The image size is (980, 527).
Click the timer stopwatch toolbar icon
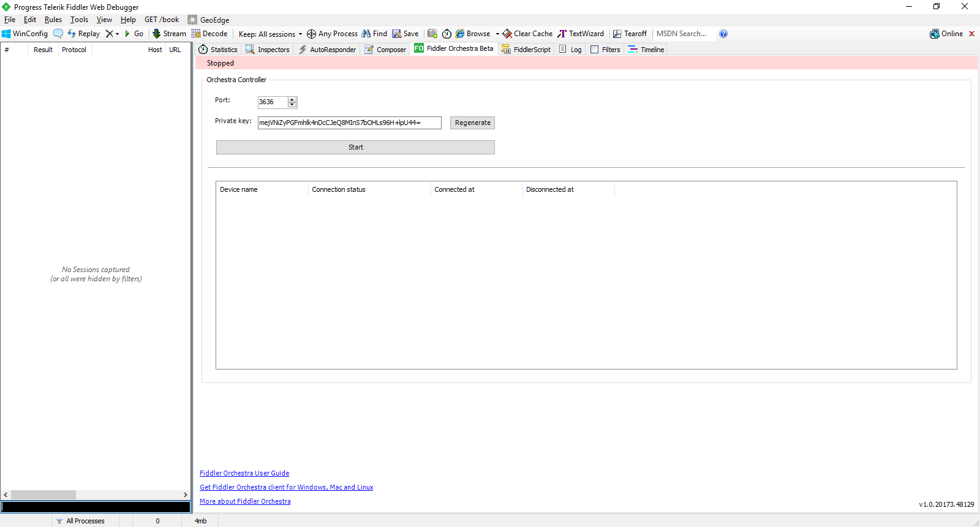[x=447, y=34]
